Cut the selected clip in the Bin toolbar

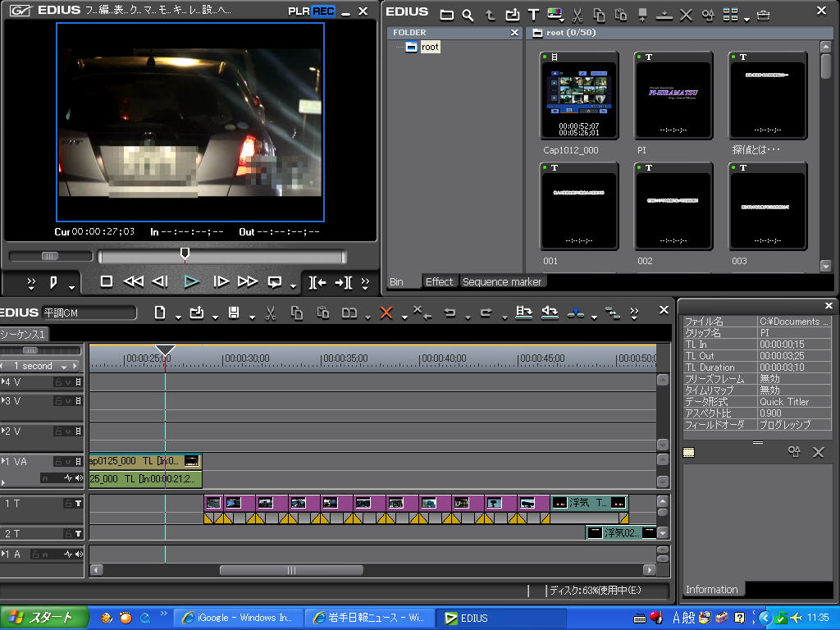coord(577,15)
